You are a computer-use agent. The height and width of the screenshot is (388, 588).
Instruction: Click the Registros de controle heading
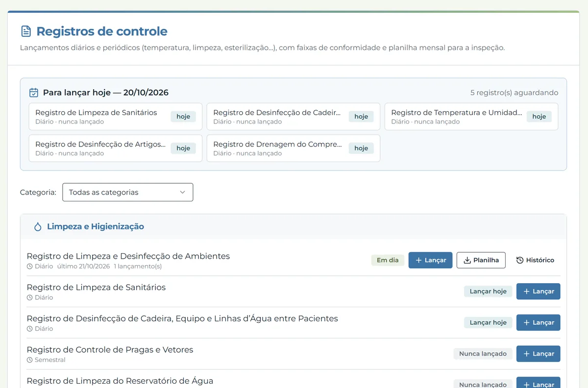(102, 31)
